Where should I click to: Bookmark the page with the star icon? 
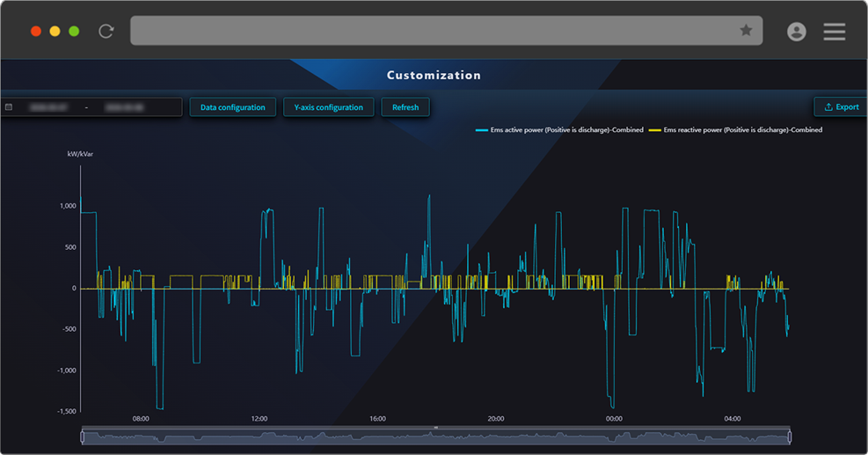[747, 30]
